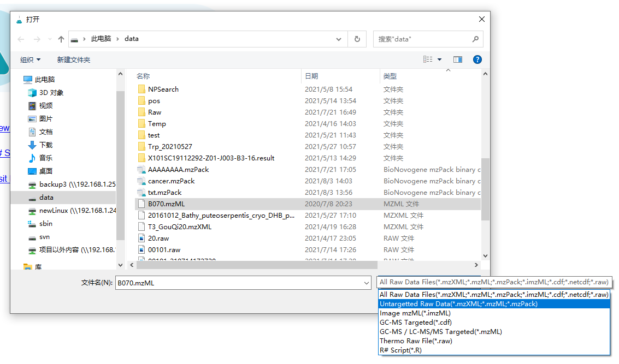
Task: Select T3_GouQi20.mzXML file in list
Action: pyautogui.click(x=179, y=227)
